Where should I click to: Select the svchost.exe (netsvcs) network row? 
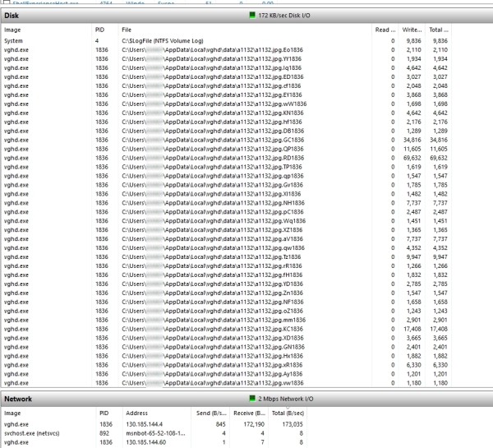[154, 433]
